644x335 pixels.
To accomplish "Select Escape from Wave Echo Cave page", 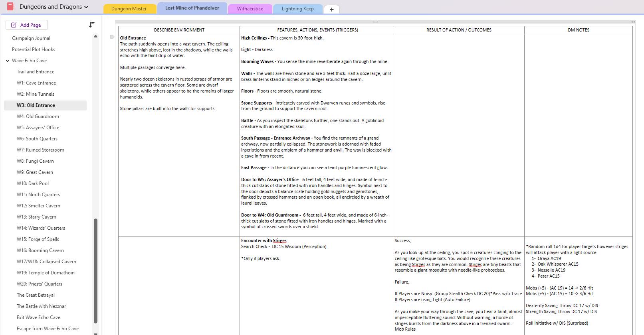I will click(x=48, y=329).
